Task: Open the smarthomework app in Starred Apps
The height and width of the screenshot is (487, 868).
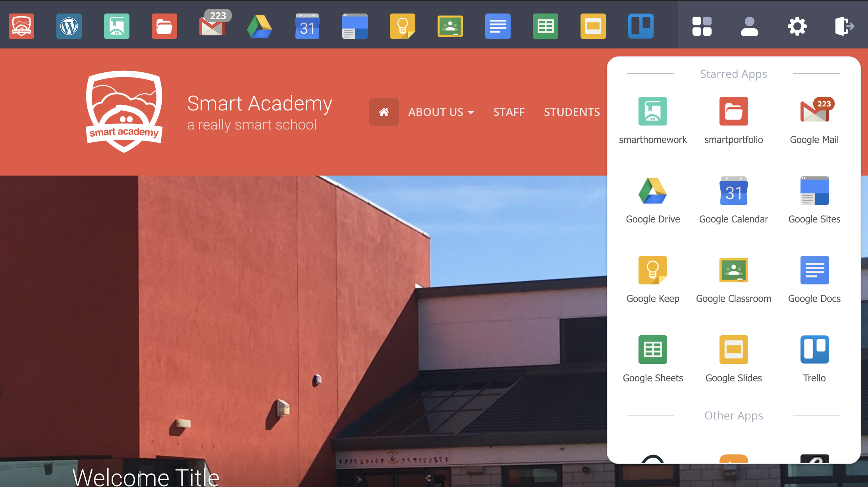Action: click(x=652, y=112)
